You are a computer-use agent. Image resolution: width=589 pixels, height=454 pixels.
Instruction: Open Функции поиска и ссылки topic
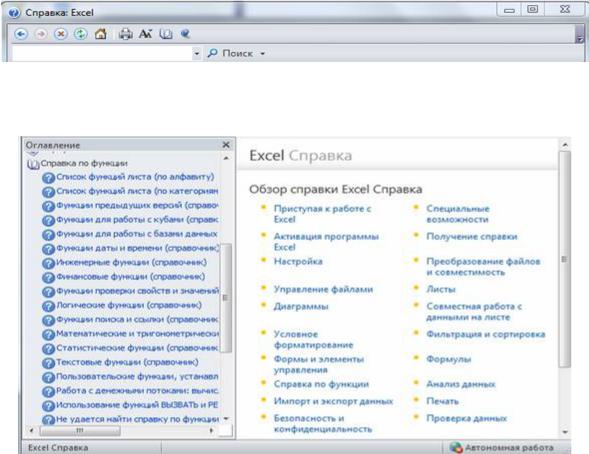130,320
